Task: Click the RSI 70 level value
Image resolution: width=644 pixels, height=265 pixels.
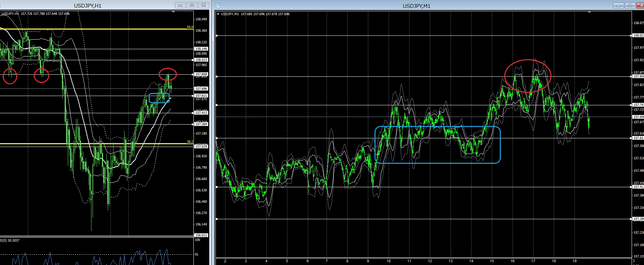Action: pos(197,255)
